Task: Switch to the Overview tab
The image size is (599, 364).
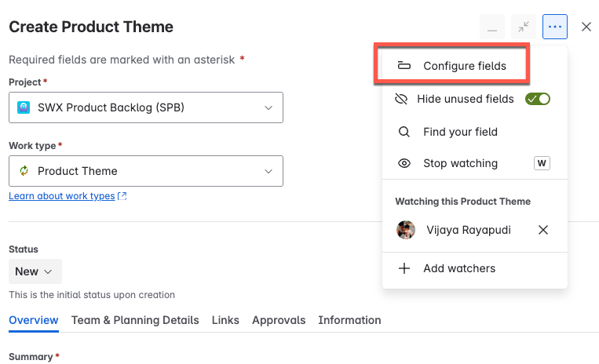Action: tap(34, 320)
